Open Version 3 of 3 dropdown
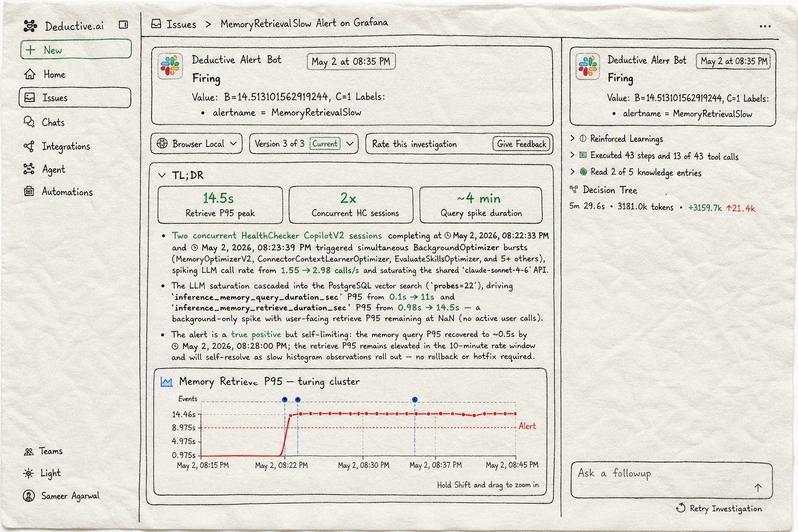Screen dimensions: 798x532 pos(304,143)
